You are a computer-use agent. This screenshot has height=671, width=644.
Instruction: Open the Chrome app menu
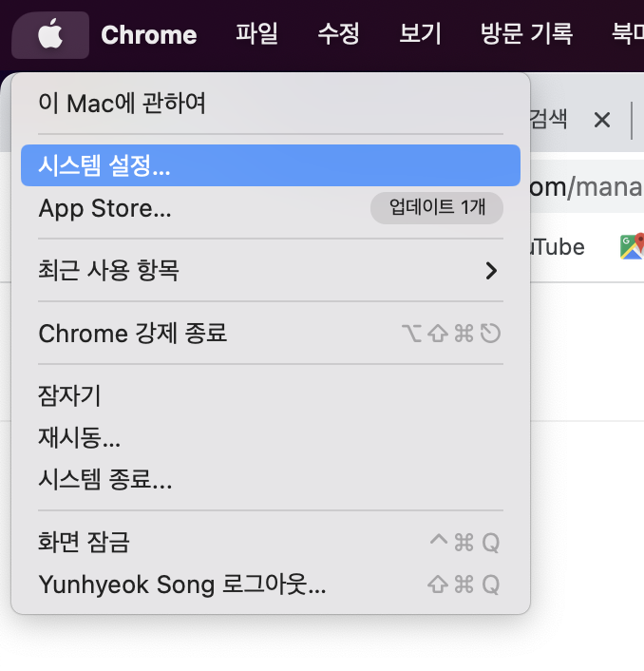(149, 34)
